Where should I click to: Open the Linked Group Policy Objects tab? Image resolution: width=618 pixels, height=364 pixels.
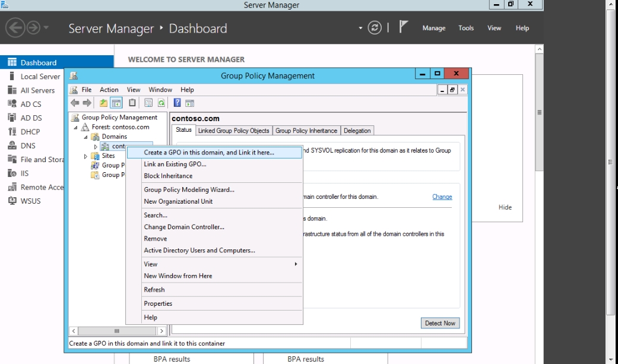(233, 131)
